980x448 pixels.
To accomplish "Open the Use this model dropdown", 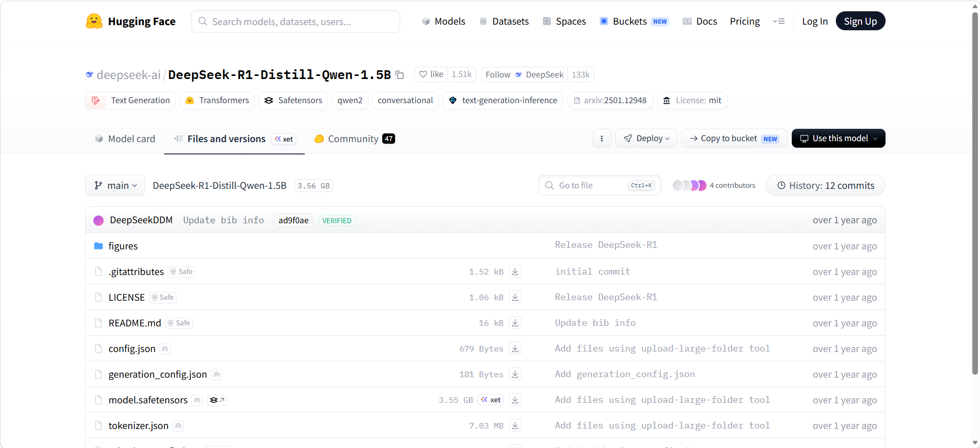I will (838, 139).
